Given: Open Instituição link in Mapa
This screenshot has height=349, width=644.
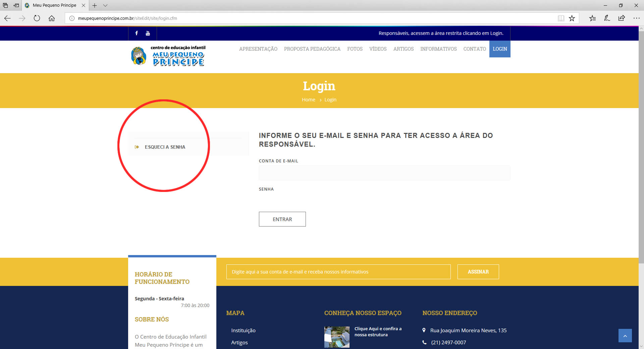Looking at the screenshot, I should pyautogui.click(x=243, y=330).
